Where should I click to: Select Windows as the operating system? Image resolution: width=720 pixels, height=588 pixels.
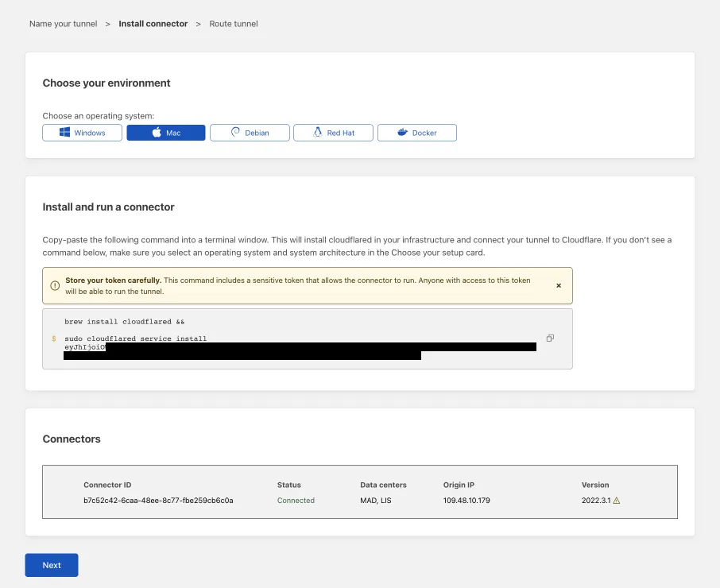[82, 132]
